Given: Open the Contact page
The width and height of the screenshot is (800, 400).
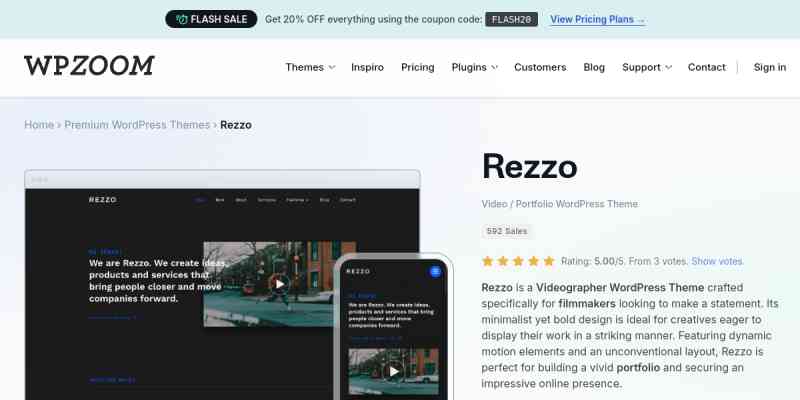Looking at the screenshot, I should (707, 67).
